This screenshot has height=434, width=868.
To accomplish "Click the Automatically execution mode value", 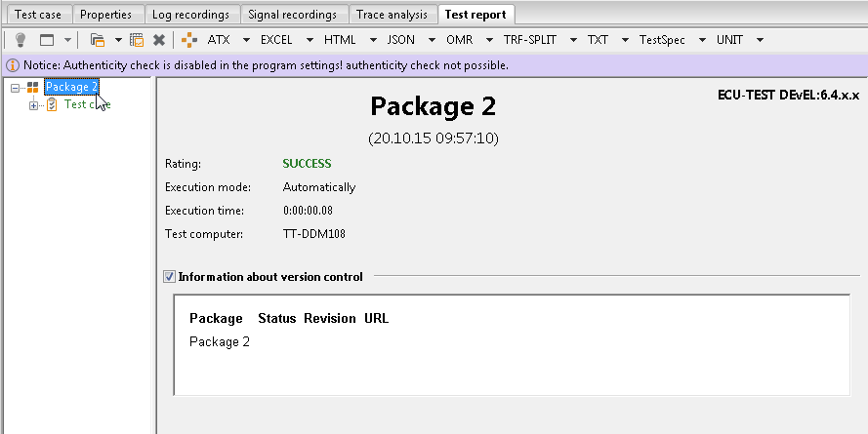I will (x=319, y=187).
